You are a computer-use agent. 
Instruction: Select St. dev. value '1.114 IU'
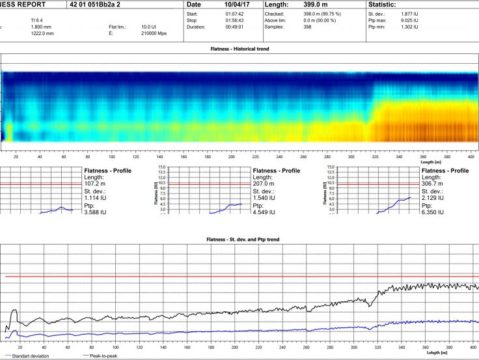coord(95,198)
